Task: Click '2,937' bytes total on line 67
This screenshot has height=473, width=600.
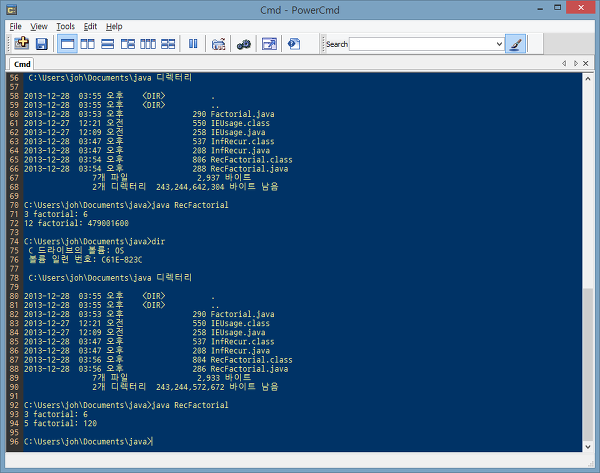Action: (208, 178)
